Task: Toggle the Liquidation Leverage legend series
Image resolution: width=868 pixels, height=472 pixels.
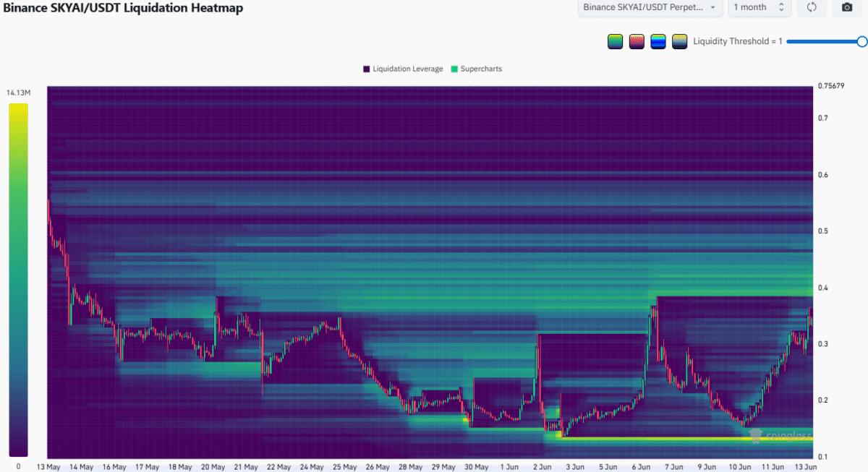Action: 403,69
